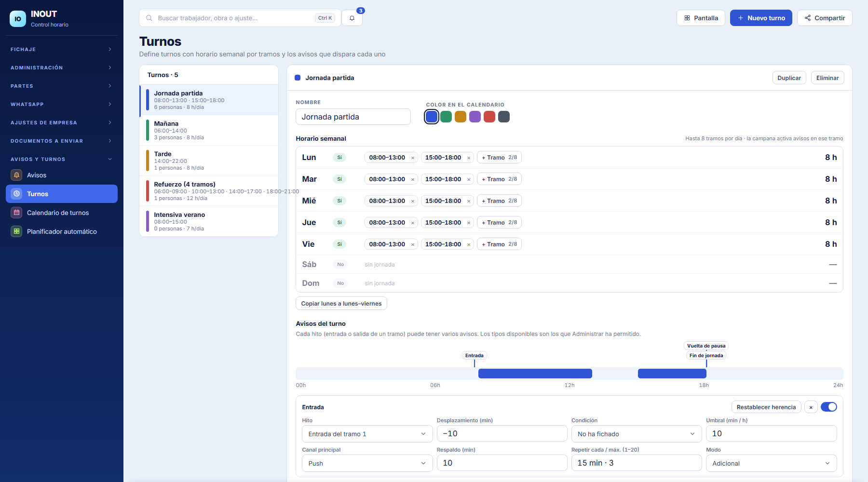The image size is (868, 482).
Task: Click Copiar lunes a lunes–viernes
Action: coord(341,303)
